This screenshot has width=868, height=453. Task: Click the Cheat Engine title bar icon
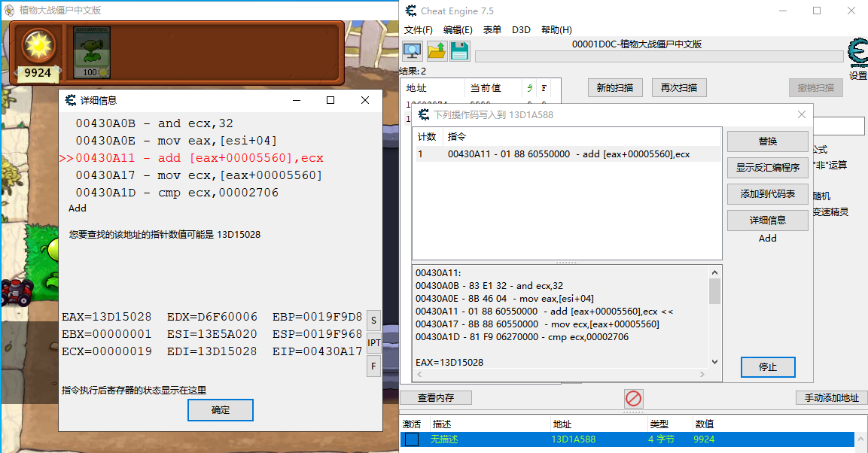pos(411,11)
